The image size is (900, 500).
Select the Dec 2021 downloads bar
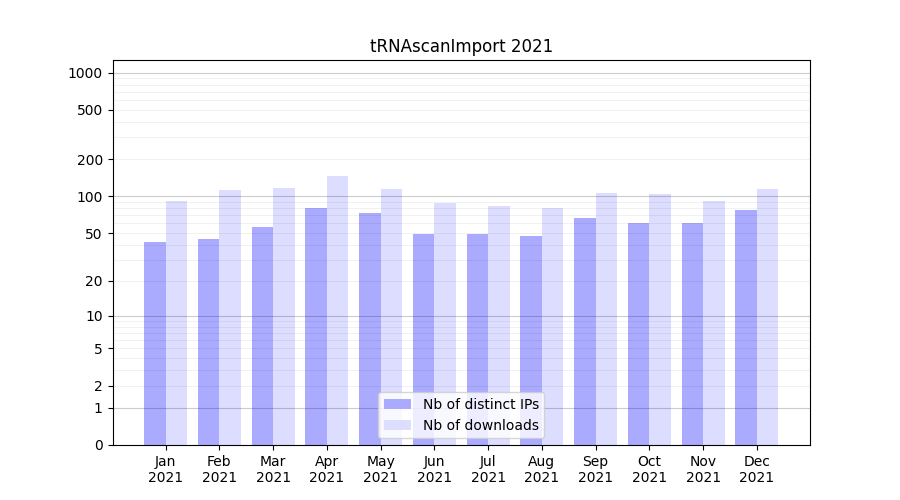coord(767,316)
